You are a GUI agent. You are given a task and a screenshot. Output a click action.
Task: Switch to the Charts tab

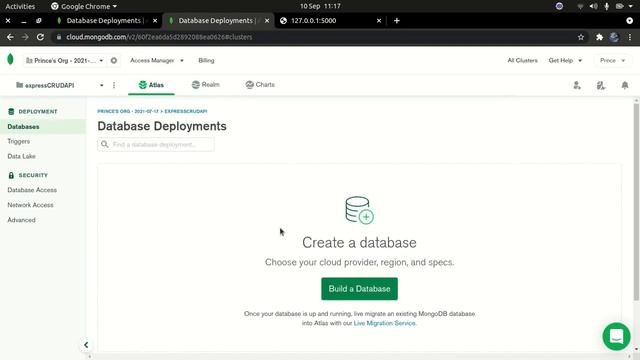click(260, 84)
